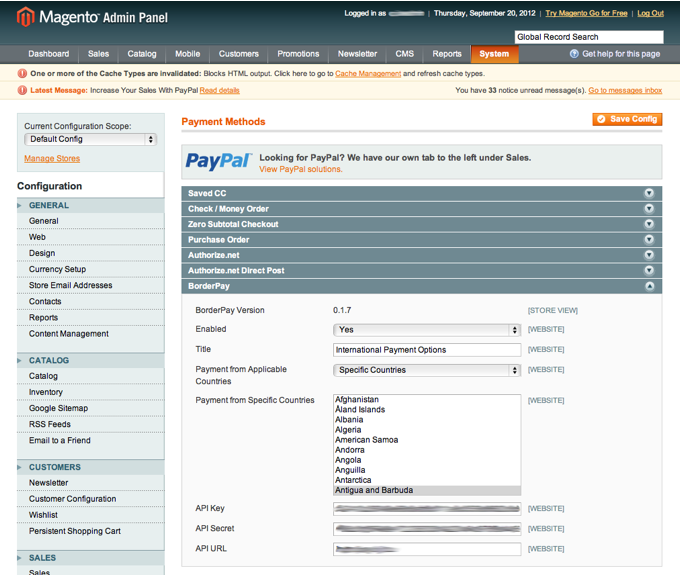Click the API Key field
Viewport: 680px width, 575px height.
(427, 509)
